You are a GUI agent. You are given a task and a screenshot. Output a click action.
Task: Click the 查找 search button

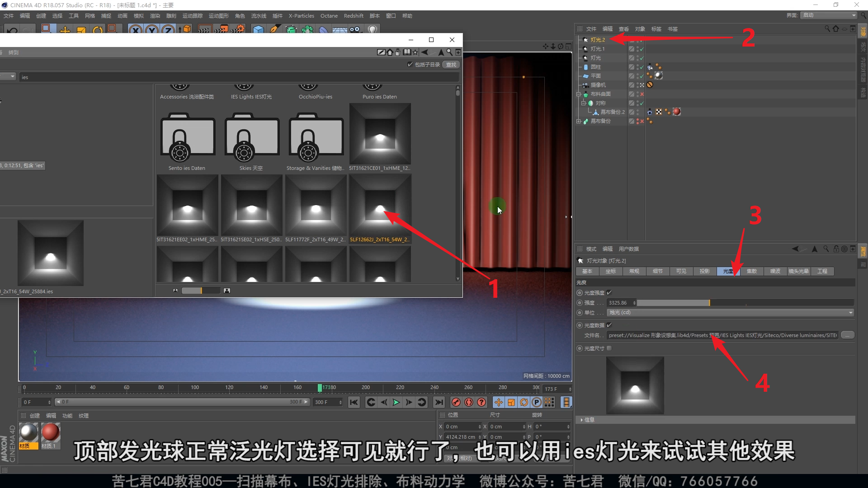coord(451,65)
